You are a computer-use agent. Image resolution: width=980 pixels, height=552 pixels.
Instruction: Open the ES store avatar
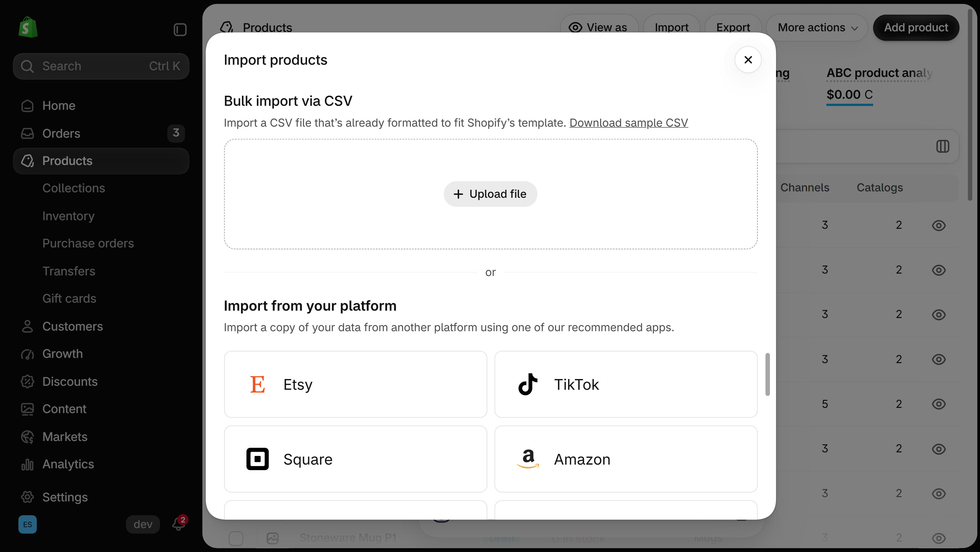coord(27,524)
